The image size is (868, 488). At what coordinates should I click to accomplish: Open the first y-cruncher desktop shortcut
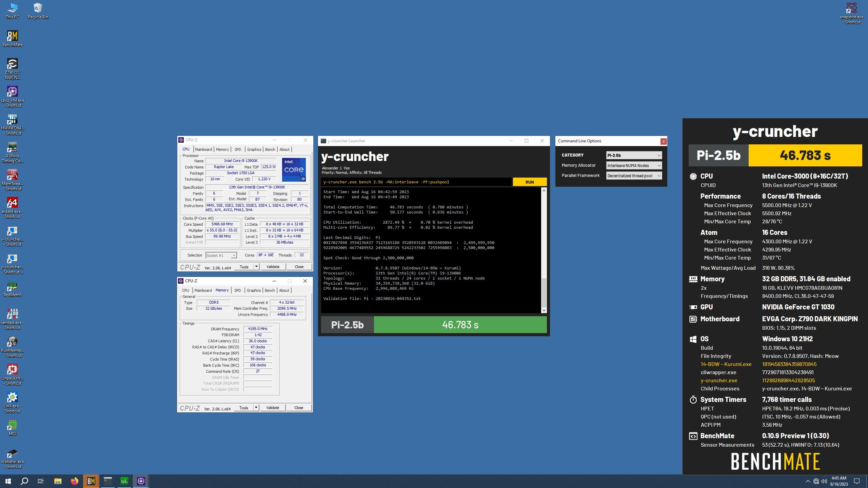click(12, 236)
